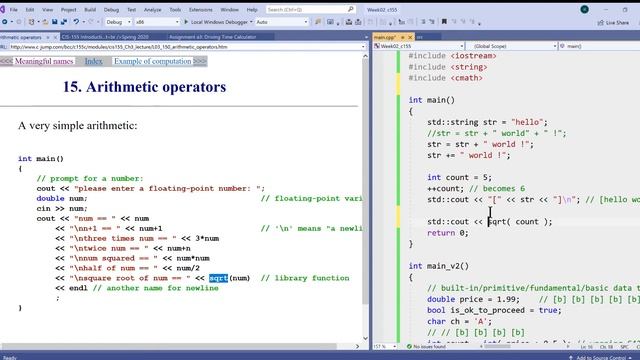
Task: Close the arithmetic operators browser tab
Action: tap(56, 37)
